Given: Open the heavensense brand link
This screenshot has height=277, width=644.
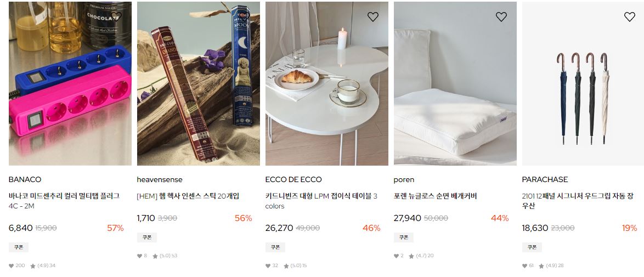Looking at the screenshot, I should click(160, 179).
